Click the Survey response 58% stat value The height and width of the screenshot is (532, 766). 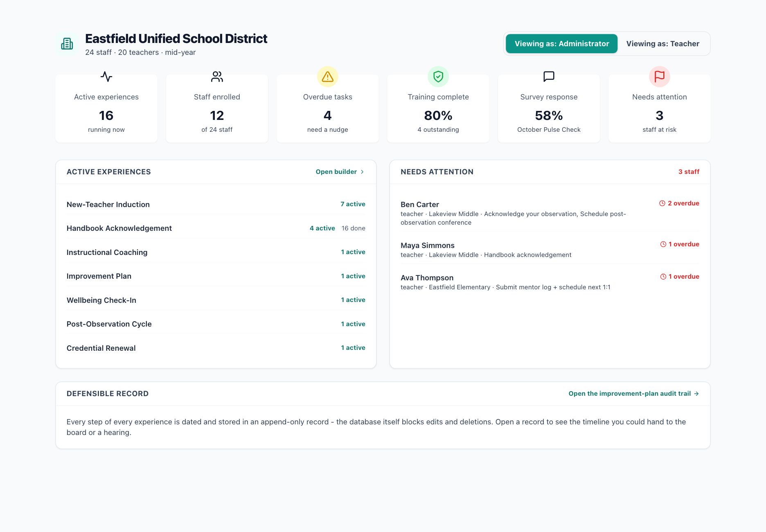pyautogui.click(x=549, y=116)
